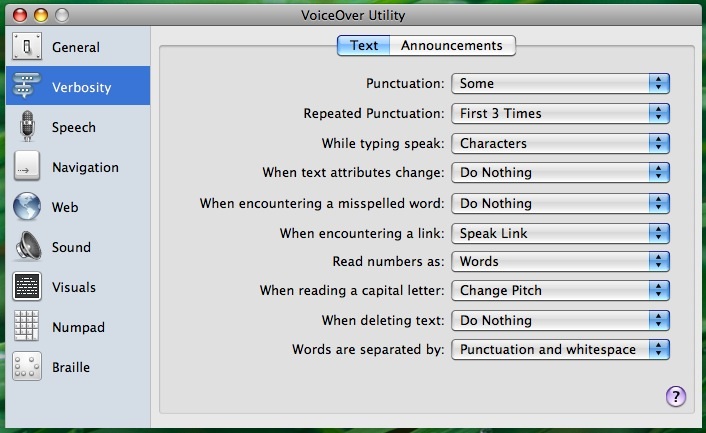Click the Sound speaker icon

pos(29,246)
